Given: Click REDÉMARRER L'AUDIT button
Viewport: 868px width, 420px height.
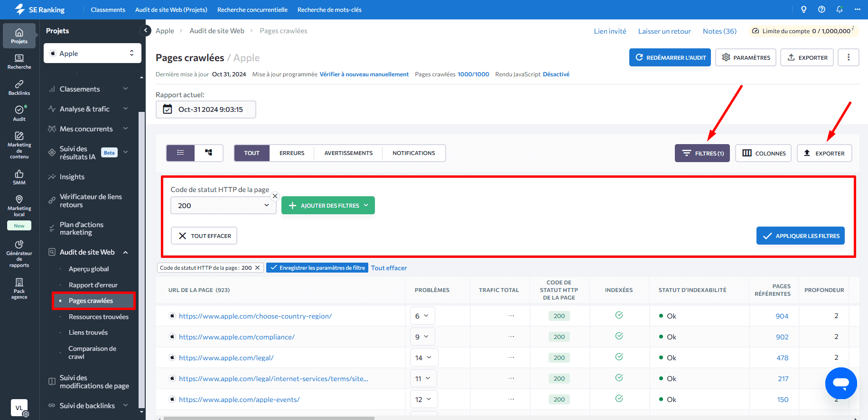Looking at the screenshot, I should (x=670, y=57).
